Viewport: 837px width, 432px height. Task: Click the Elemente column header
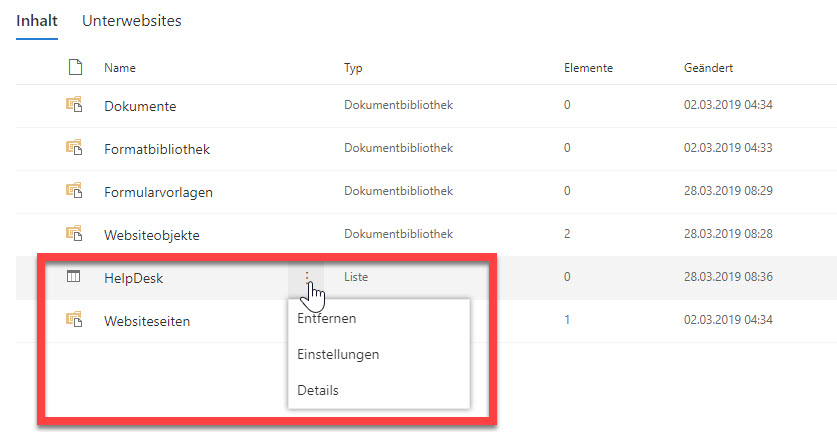point(588,68)
